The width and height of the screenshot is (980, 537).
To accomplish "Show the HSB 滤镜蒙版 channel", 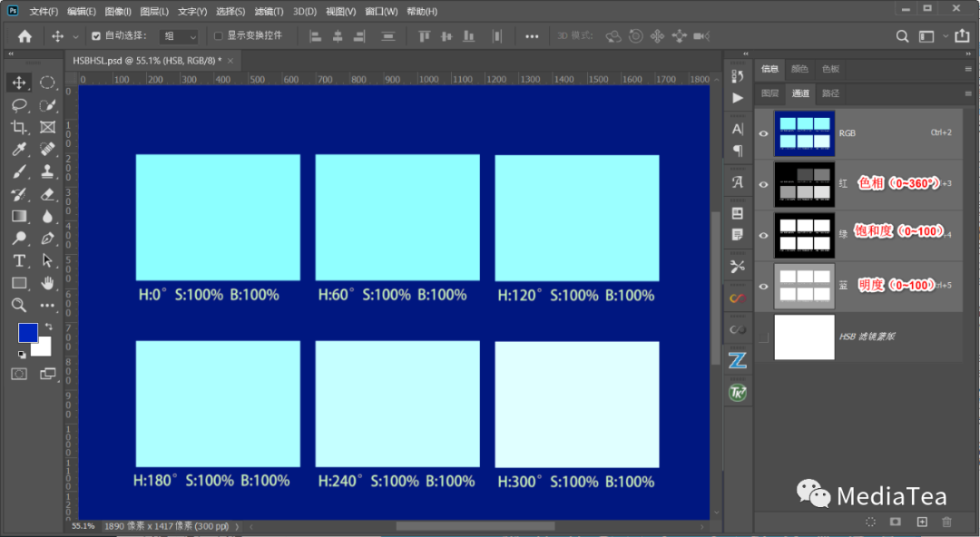I will pos(763,337).
